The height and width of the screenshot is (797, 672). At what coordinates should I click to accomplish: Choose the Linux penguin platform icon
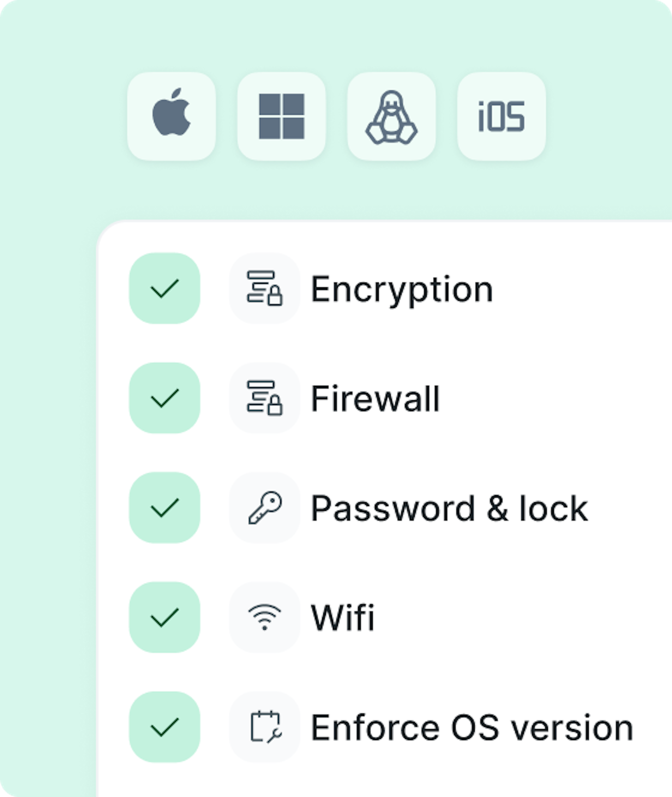pyautogui.click(x=391, y=116)
